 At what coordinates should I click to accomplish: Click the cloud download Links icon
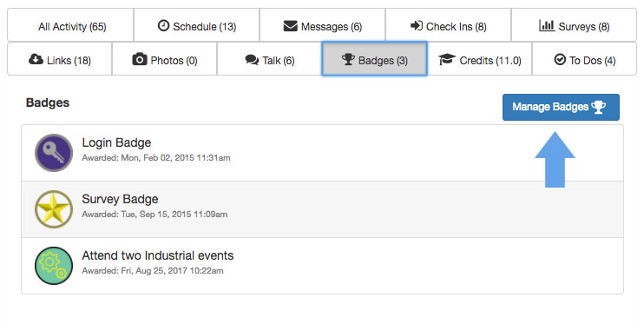(36, 60)
